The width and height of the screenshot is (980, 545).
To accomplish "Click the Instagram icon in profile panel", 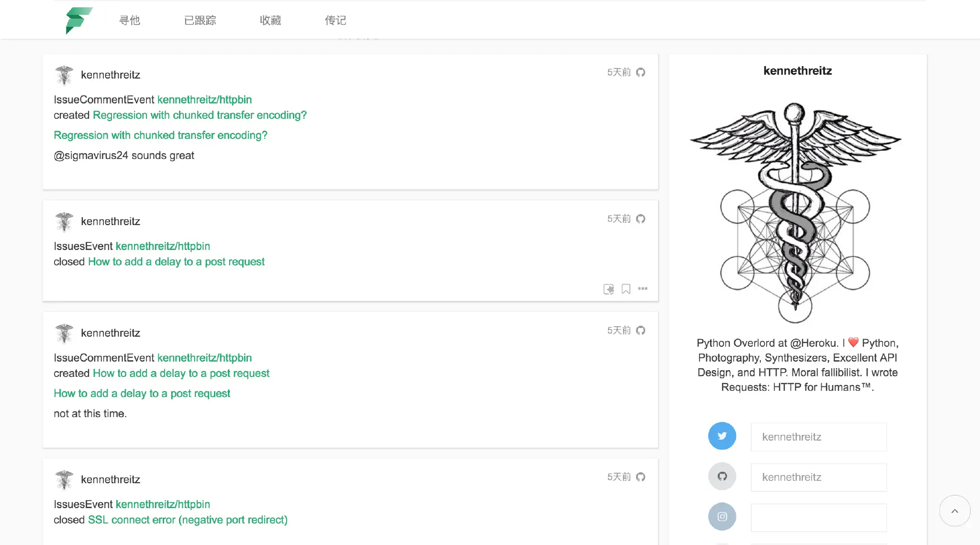I will (722, 516).
